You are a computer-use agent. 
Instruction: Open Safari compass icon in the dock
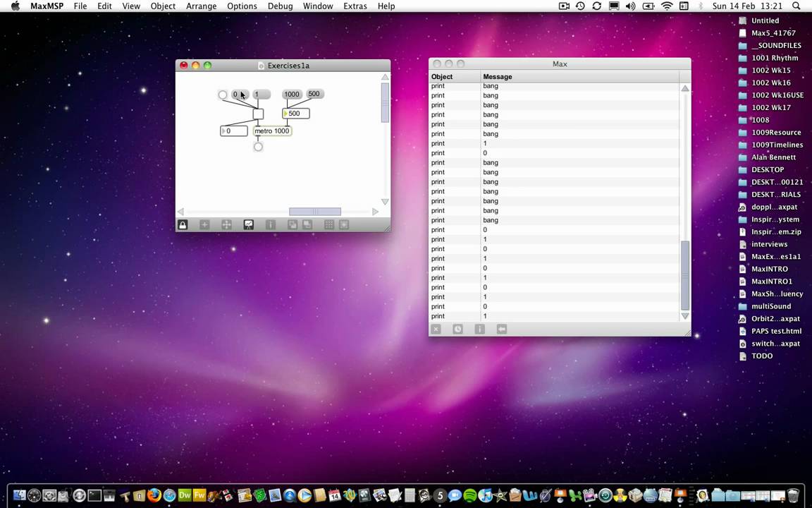tap(169, 495)
